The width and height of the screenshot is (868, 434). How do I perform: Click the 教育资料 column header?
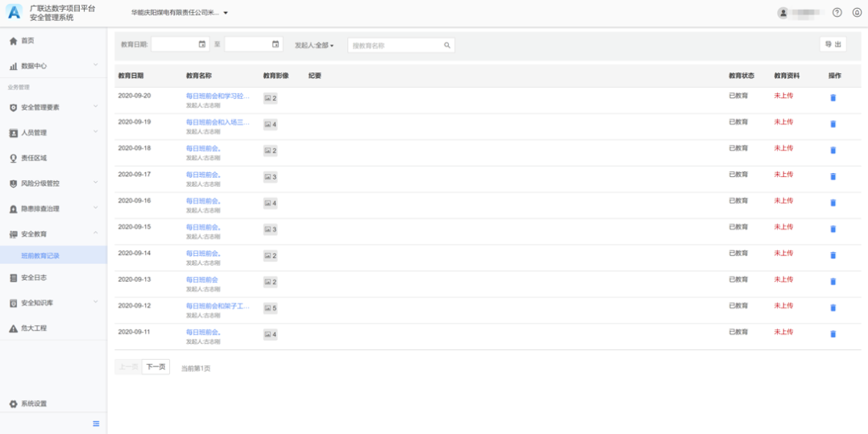787,76
